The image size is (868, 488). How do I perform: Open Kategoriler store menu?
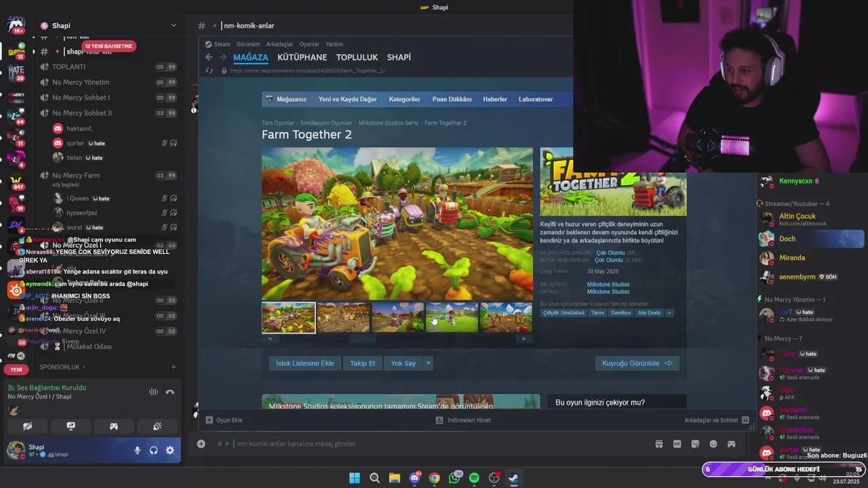404,99
